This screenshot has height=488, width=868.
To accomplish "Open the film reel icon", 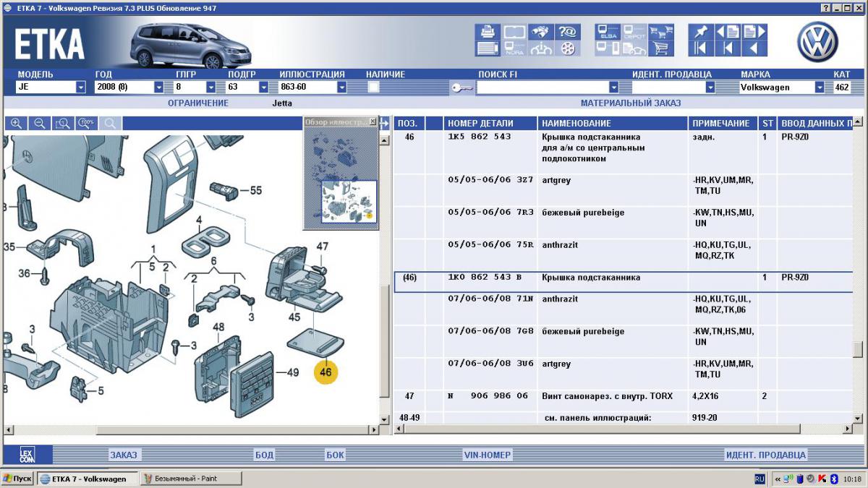I will [x=568, y=48].
